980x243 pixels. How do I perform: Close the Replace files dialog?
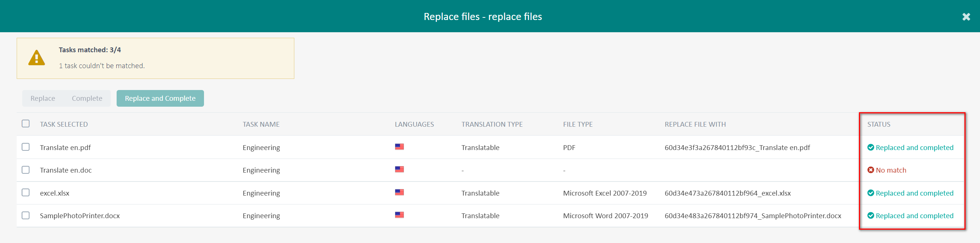(966, 17)
